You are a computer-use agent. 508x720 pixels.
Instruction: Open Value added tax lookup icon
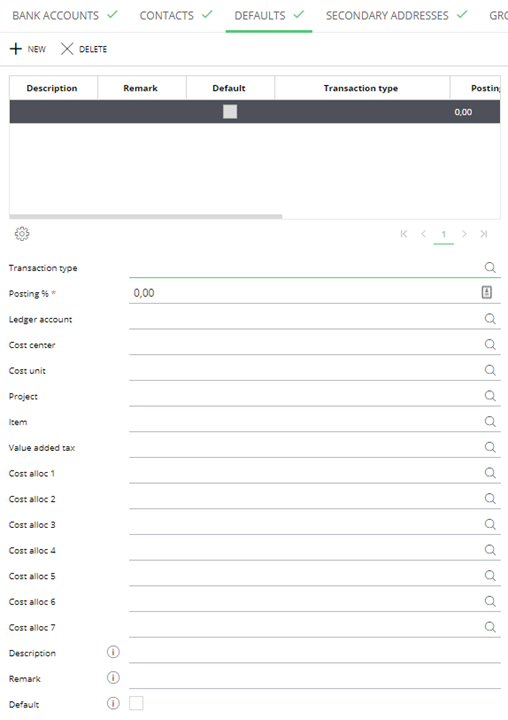click(x=490, y=447)
